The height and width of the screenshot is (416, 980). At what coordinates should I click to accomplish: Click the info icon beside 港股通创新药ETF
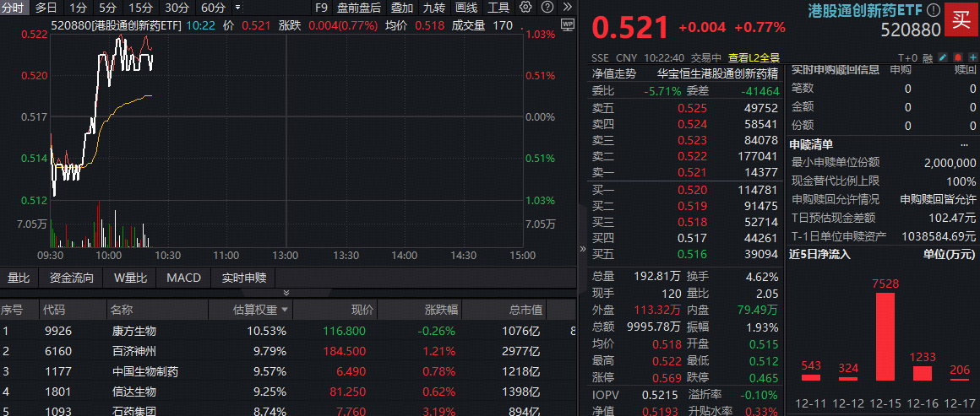click(x=933, y=10)
